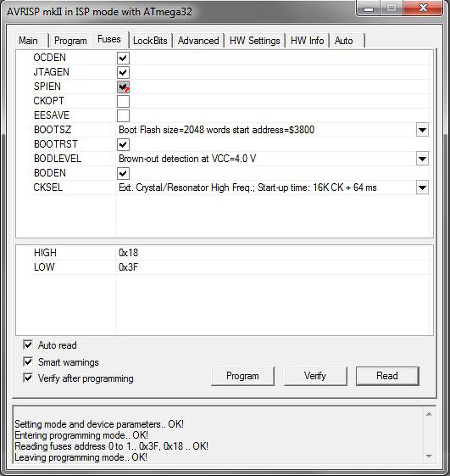Uncheck the BODEN fuse checkbox

(x=123, y=173)
